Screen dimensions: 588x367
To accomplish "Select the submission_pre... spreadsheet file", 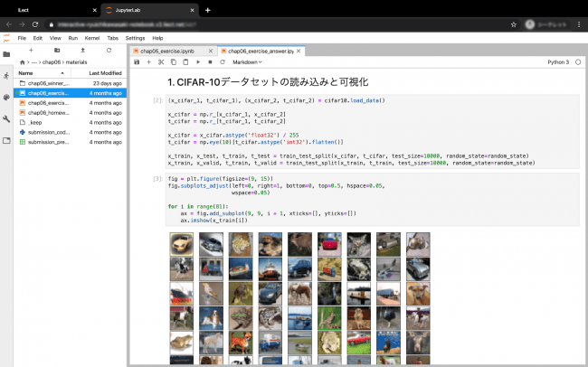I will pos(71,142).
